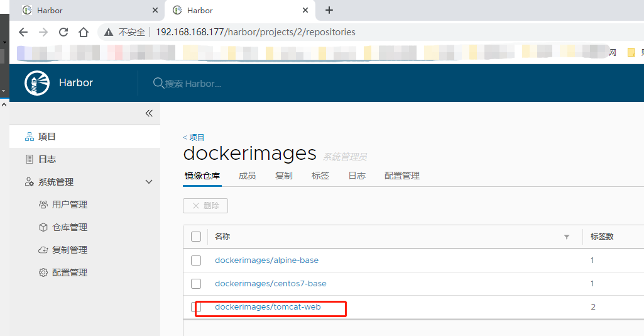Toggle the select-all checkbox in table header

tap(196, 237)
